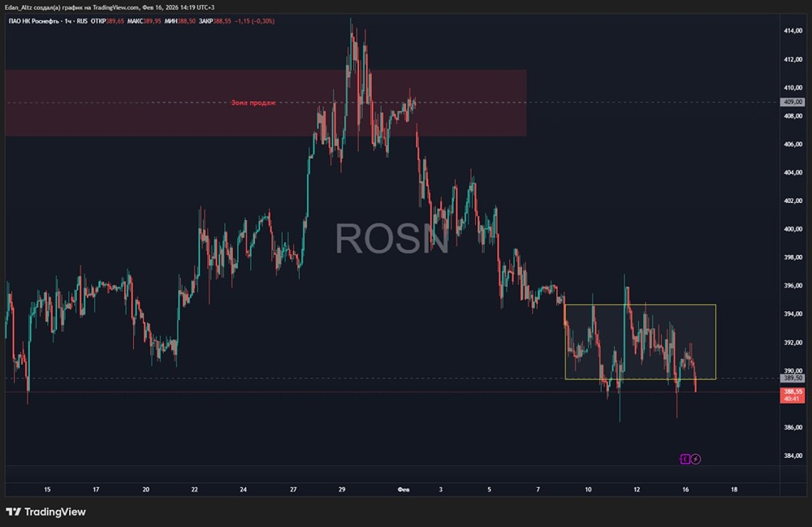Screen dimensions: 812x527
Task: Select the ROSN watermark text
Action: [392, 238]
